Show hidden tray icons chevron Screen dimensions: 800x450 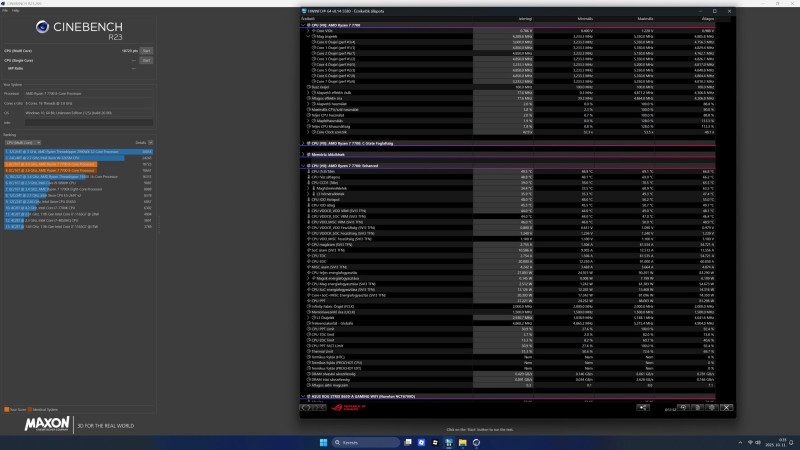740,442
